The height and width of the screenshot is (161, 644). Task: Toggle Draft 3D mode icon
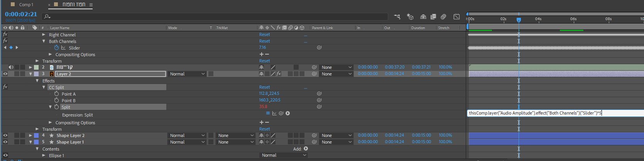tap(410, 17)
